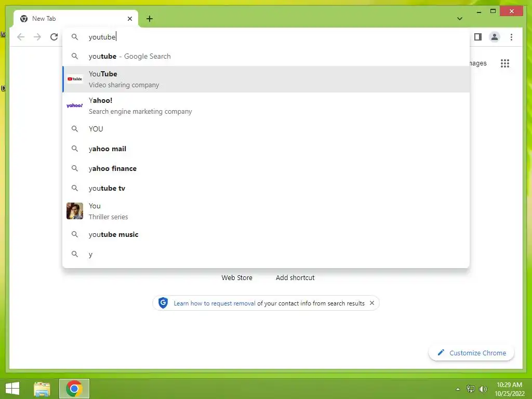Image resolution: width=532 pixels, height=399 pixels.
Task: Click the forward navigation arrow
Action: [37, 37]
